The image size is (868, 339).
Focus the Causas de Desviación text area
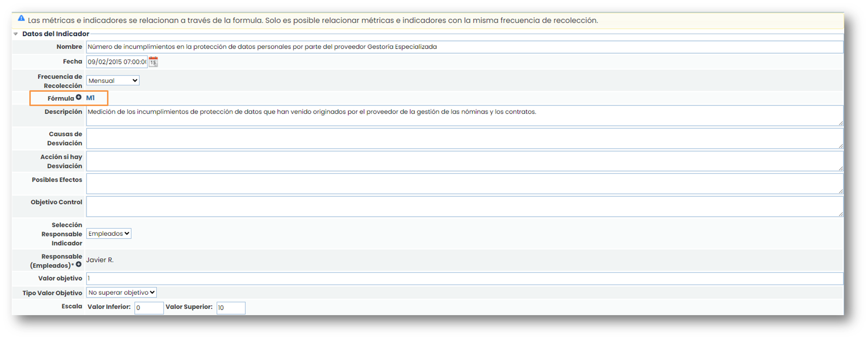[464, 138]
